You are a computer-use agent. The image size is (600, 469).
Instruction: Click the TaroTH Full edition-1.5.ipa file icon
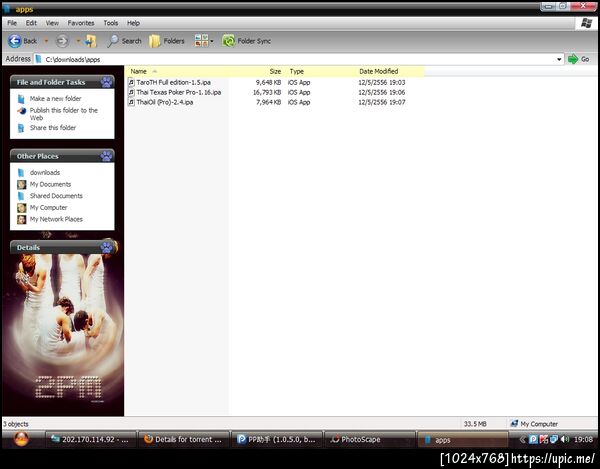pos(131,82)
